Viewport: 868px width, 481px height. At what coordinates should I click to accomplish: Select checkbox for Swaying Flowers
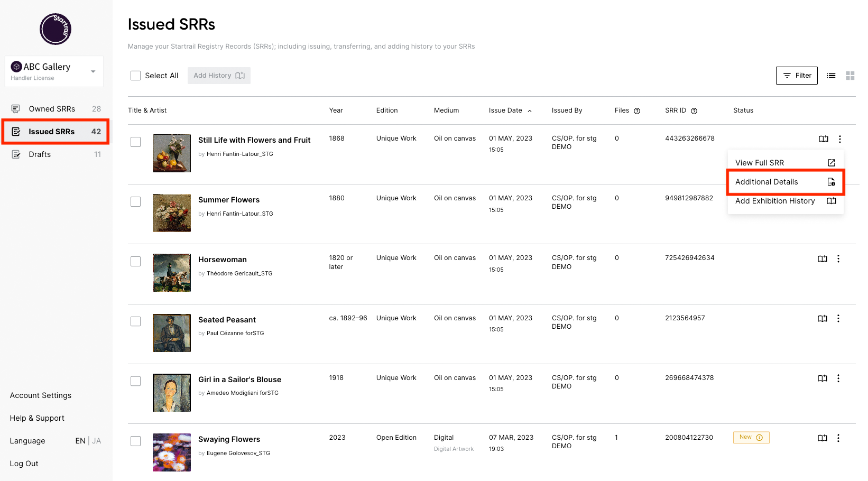(x=136, y=441)
